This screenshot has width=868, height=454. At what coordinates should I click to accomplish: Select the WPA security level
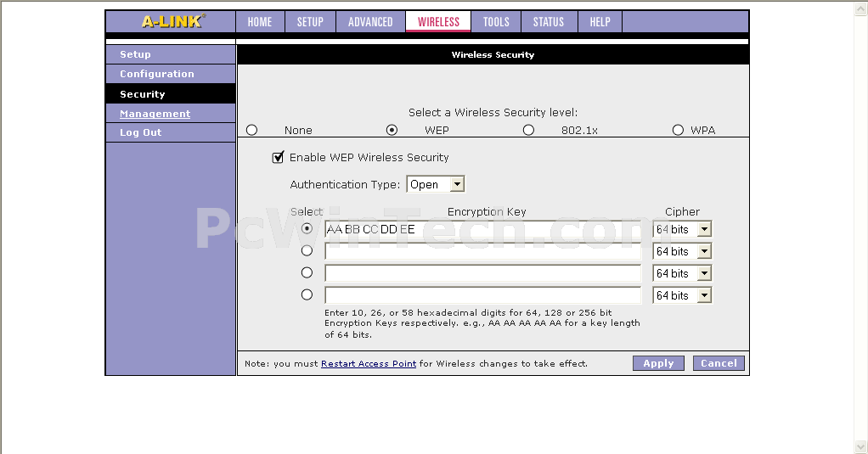pyautogui.click(x=678, y=130)
